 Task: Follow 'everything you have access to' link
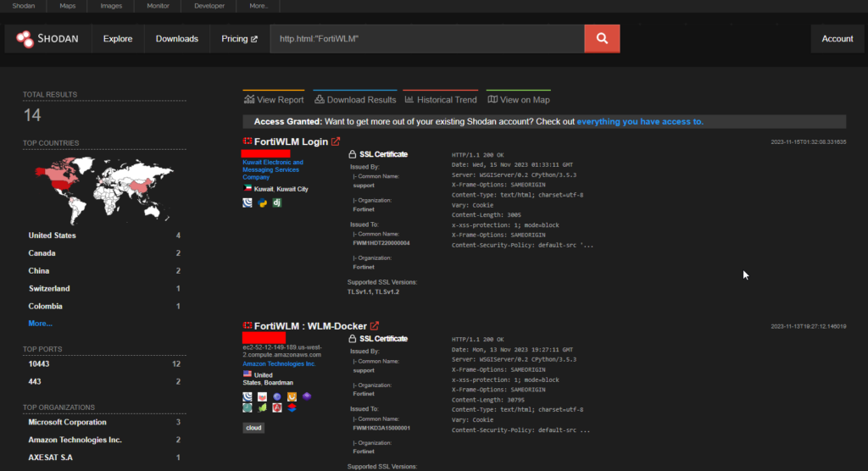(640, 121)
